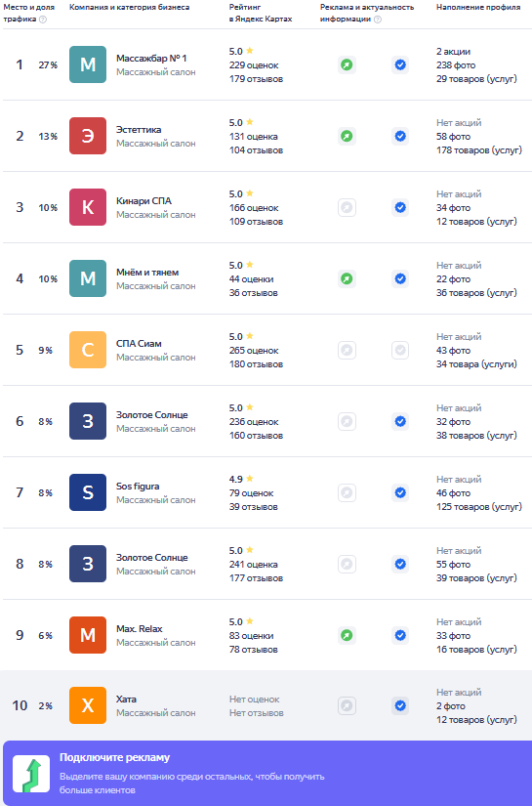This screenshot has height=806, width=532.
Task: Open the Sos figura company link
Action: click(138, 487)
